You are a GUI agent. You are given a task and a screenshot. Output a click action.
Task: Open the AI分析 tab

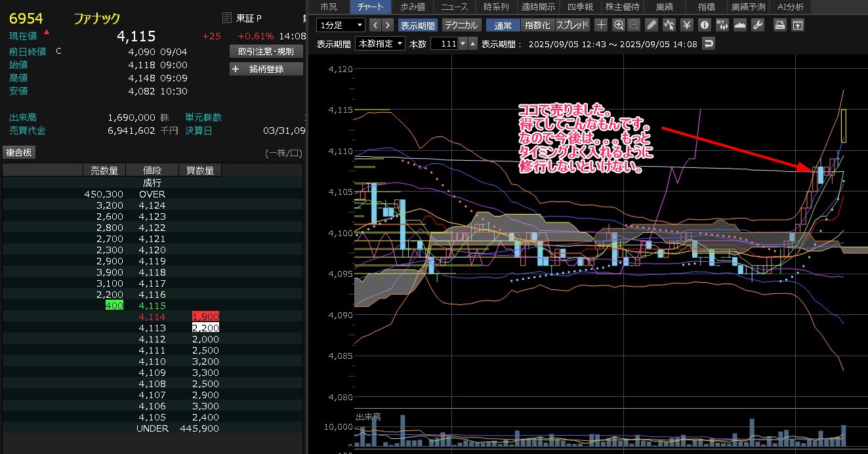(x=791, y=7)
